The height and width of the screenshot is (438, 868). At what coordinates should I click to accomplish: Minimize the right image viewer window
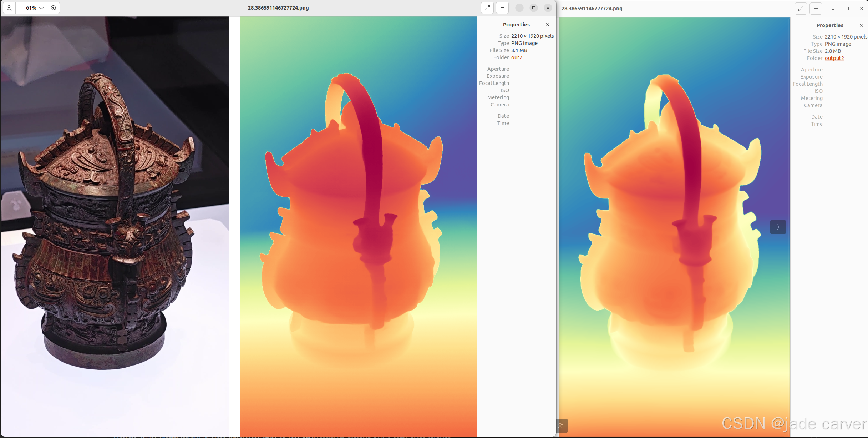click(x=833, y=9)
